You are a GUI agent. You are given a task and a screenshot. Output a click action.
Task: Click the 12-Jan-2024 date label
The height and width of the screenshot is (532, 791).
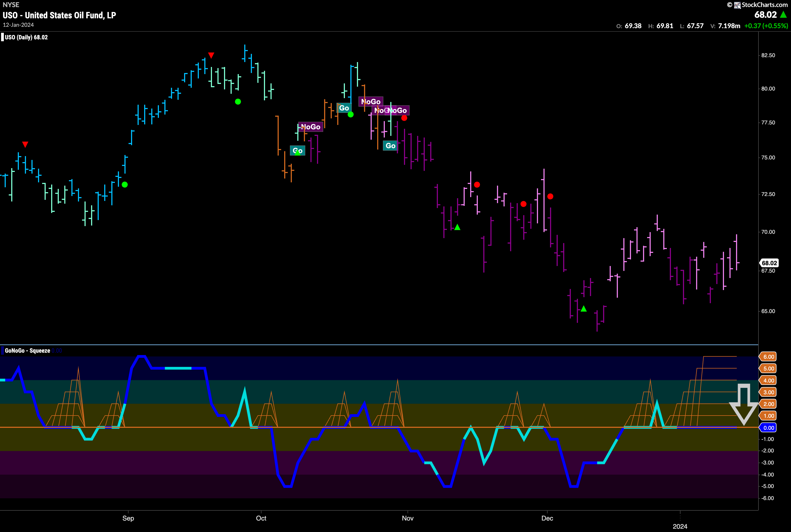tap(18, 25)
